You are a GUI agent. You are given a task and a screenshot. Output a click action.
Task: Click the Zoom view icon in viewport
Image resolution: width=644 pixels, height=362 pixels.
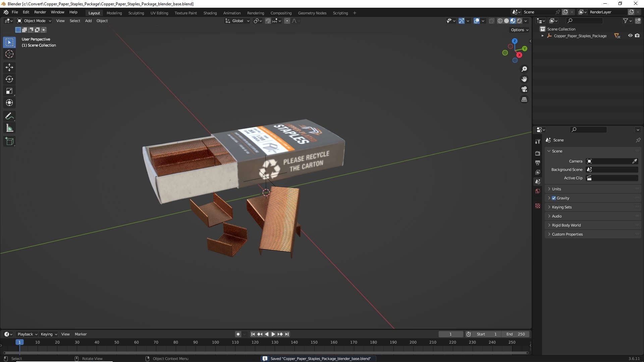[x=524, y=69]
